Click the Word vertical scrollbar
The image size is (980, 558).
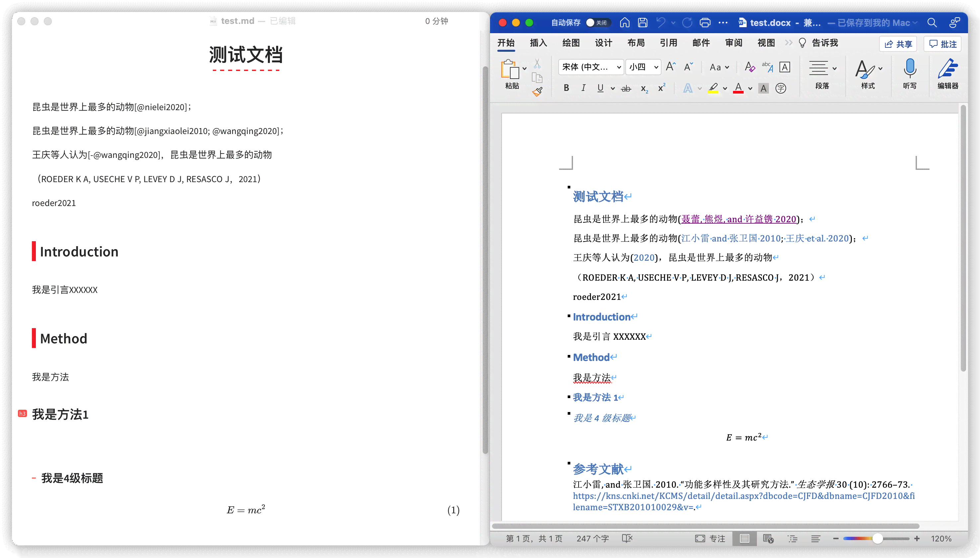coord(963,238)
